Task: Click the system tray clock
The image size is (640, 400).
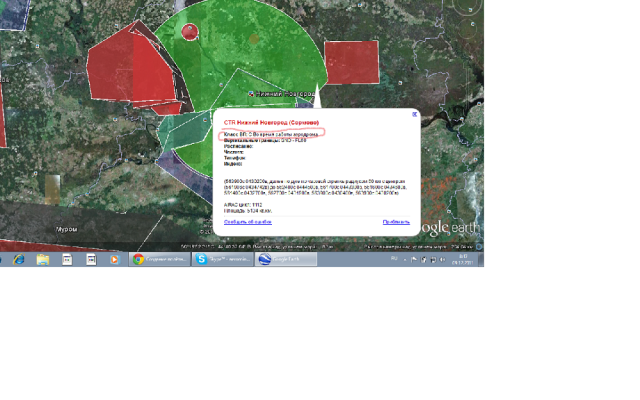Action: click(463, 259)
